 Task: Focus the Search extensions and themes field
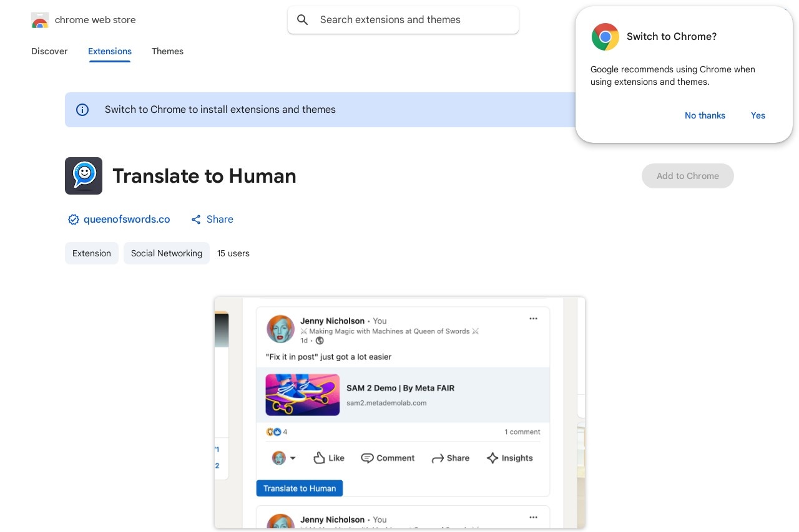[403, 20]
